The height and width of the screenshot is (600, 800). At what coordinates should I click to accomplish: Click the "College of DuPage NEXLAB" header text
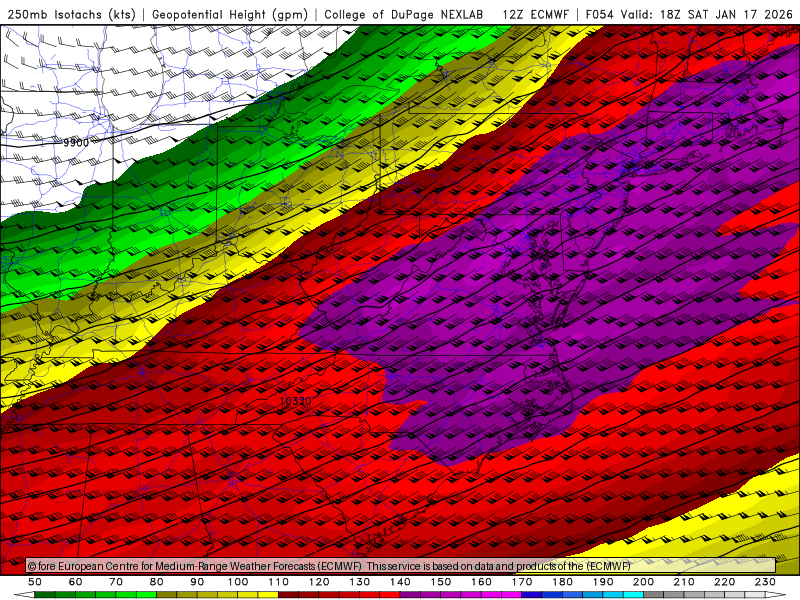tap(404, 15)
